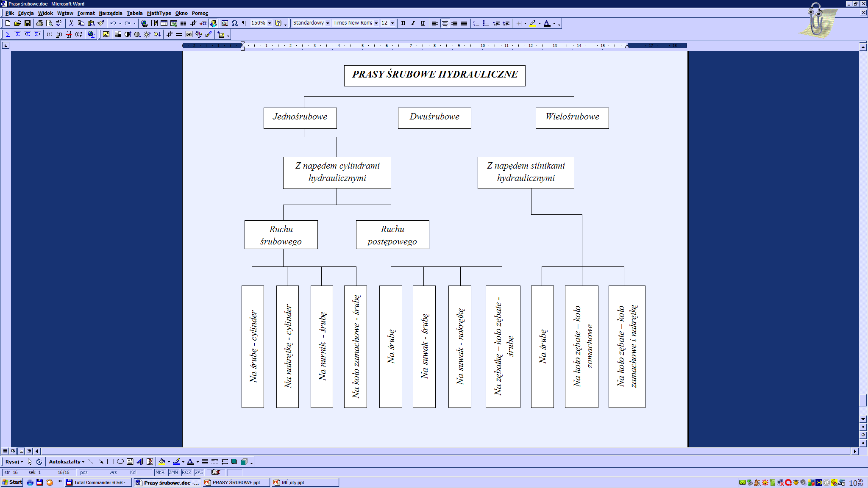Select the Rectangle drawing tool

[x=111, y=462]
